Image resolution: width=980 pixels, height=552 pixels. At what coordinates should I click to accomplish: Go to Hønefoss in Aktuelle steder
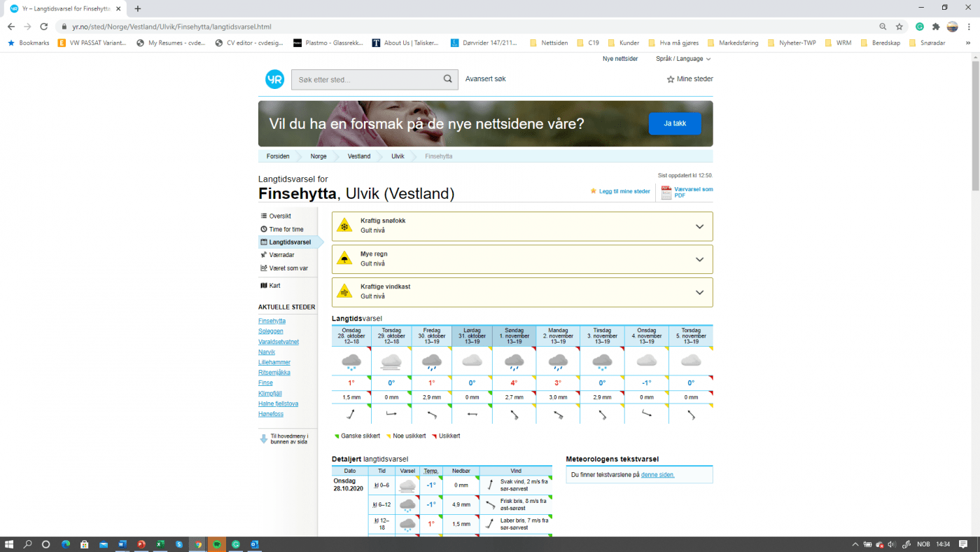tap(272, 414)
